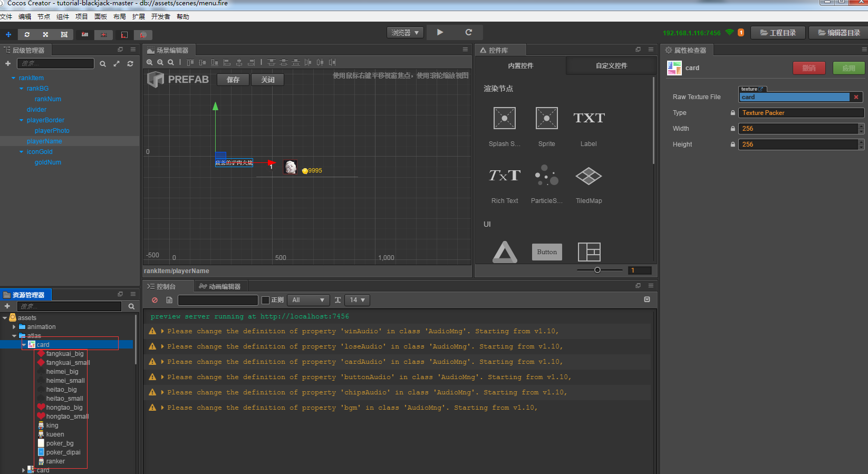
Task: Click add asset plus in assets panel
Action: (7, 306)
